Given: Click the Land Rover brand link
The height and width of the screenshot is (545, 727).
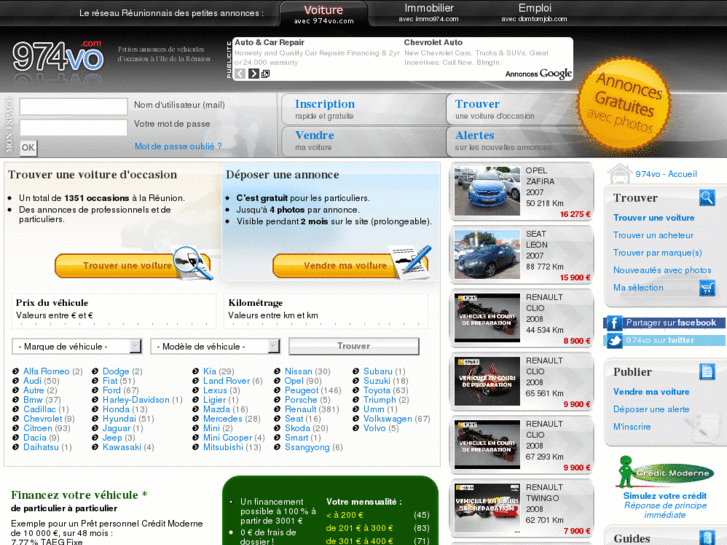Looking at the screenshot, I should 226,381.
